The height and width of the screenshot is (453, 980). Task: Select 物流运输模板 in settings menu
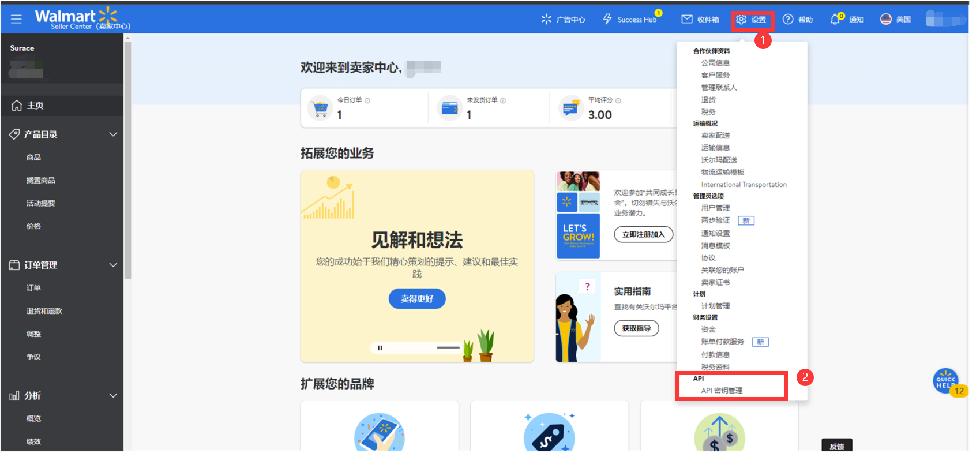coord(723,173)
